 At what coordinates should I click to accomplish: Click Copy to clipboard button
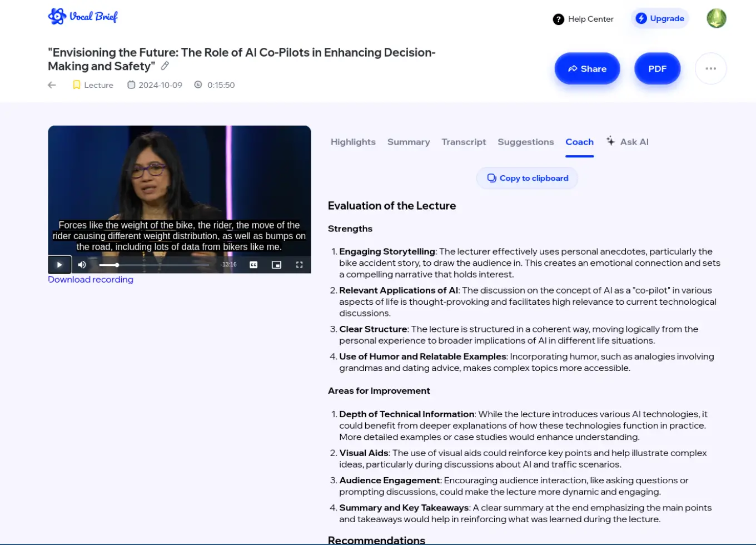coord(527,179)
